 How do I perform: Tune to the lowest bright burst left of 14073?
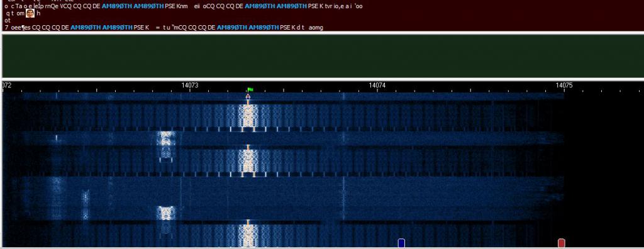pos(166,213)
